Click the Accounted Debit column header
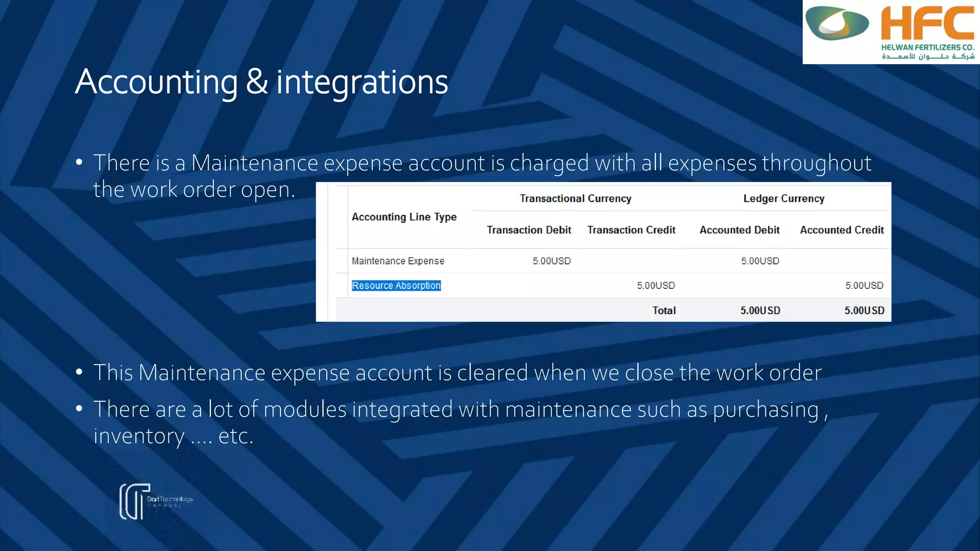The image size is (980, 551). (x=739, y=230)
